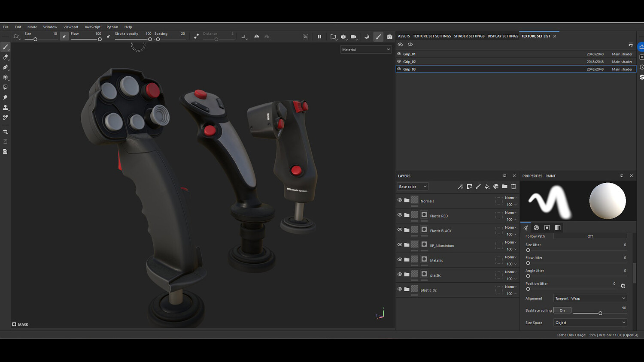Click the Properties panel vertical scrollbar
This screenshot has width=644, height=362.
point(634,273)
